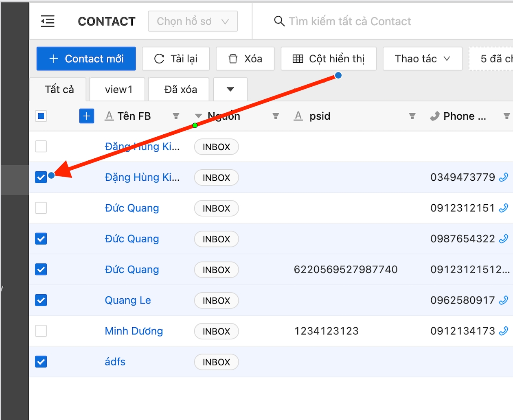Image resolution: width=513 pixels, height=420 pixels.
Task: Expand the Thao tác dropdown menu
Action: click(x=422, y=59)
